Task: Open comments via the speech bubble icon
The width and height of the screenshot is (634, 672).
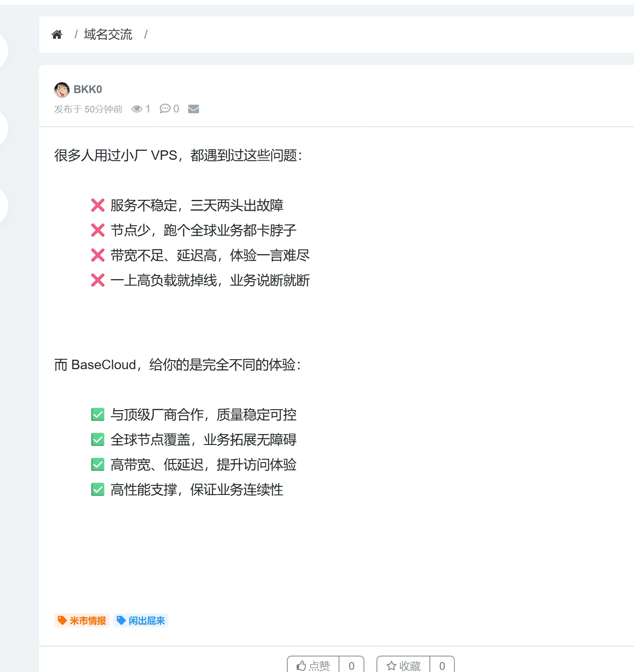Action: click(165, 109)
